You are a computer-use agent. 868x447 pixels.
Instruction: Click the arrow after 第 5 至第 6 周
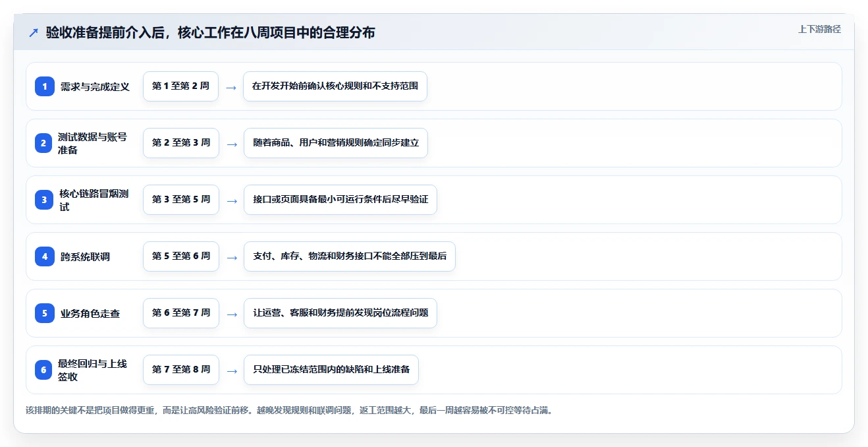[231, 257]
